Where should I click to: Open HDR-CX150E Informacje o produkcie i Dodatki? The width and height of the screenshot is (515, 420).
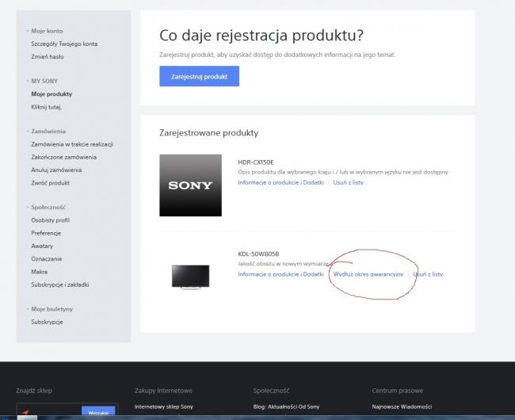click(x=280, y=182)
